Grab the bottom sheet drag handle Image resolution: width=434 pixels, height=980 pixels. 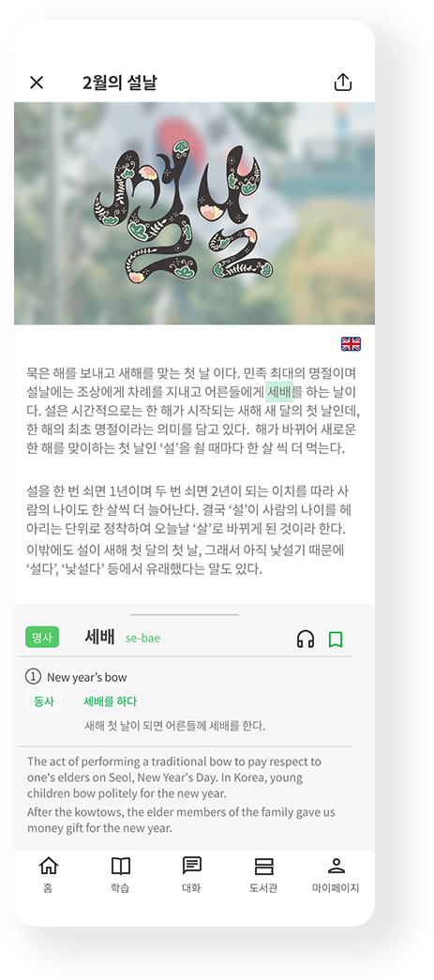(185, 614)
